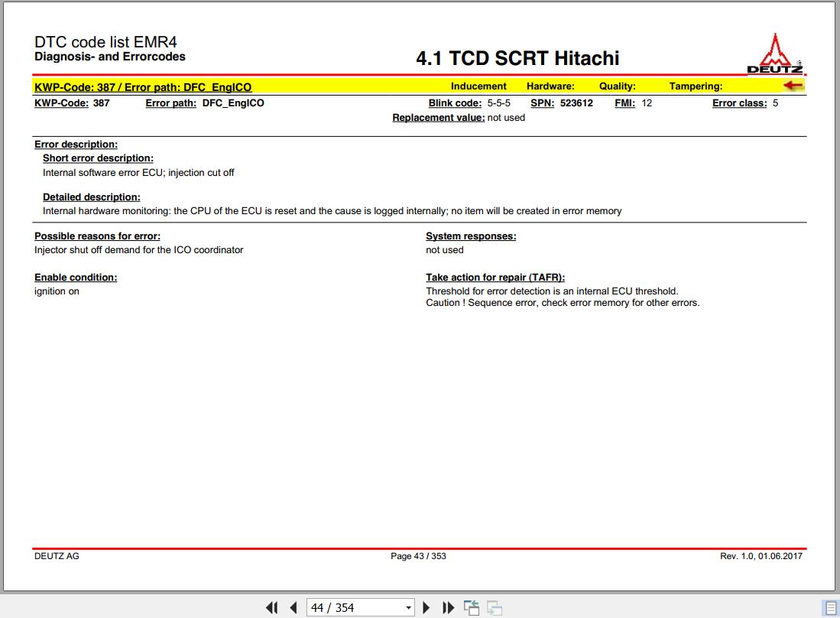Click the Hardware: label in yellow bar
This screenshot has height=618, width=840.
click(x=550, y=86)
